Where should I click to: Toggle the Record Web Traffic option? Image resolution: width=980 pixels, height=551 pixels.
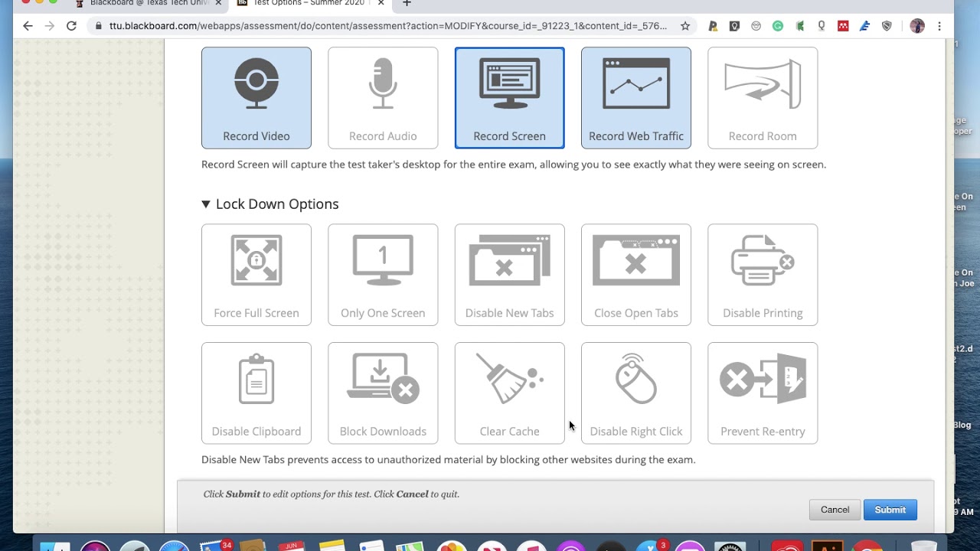pos(636,98)
